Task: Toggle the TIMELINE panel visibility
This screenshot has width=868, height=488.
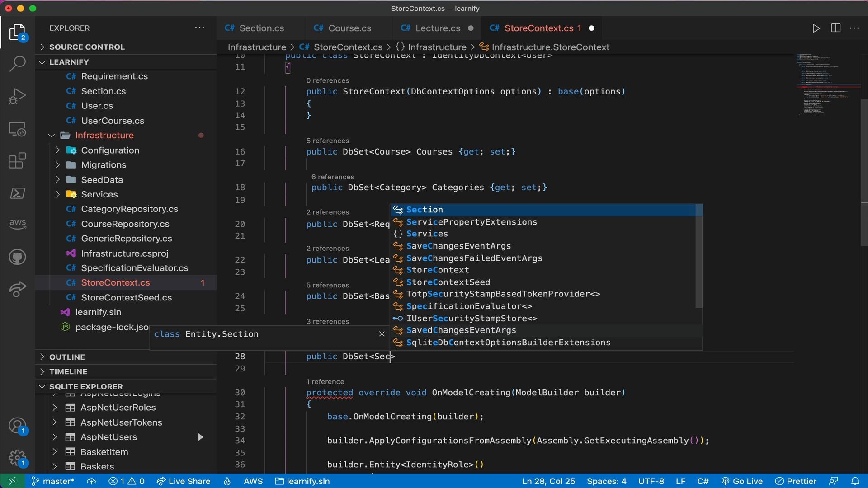Action: click(67, 372)
